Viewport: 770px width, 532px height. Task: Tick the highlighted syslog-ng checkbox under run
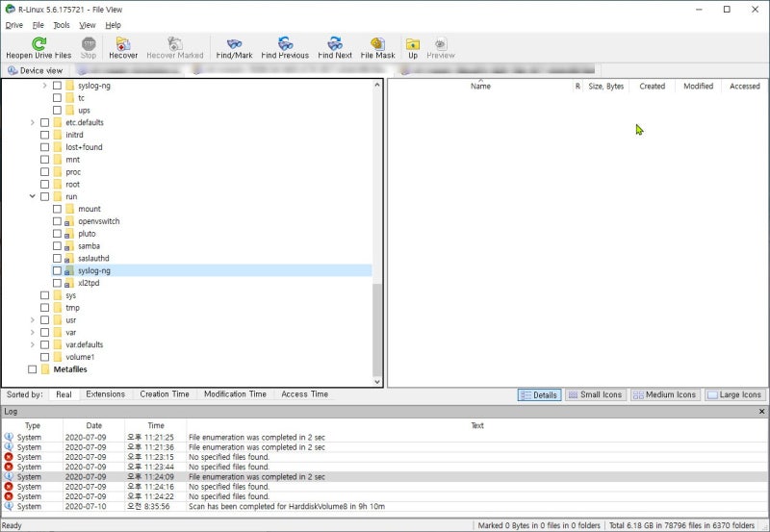pyautogui.click(x=57, y=271)
